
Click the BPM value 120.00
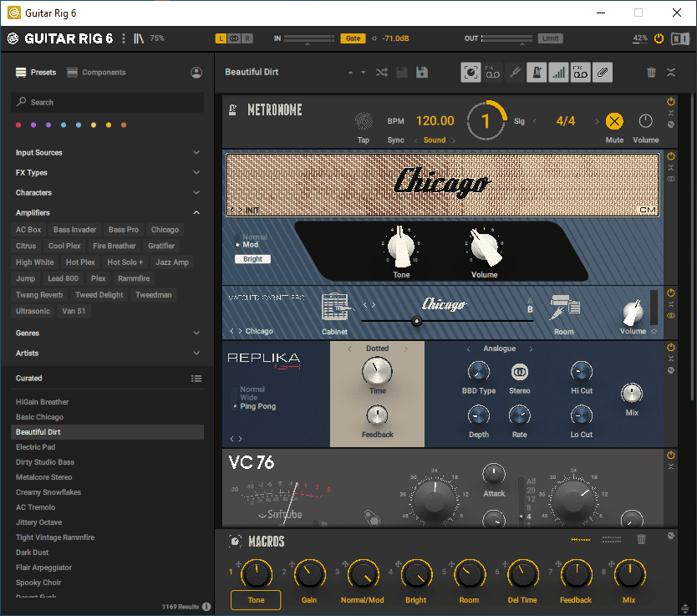(x=435, y=121)
